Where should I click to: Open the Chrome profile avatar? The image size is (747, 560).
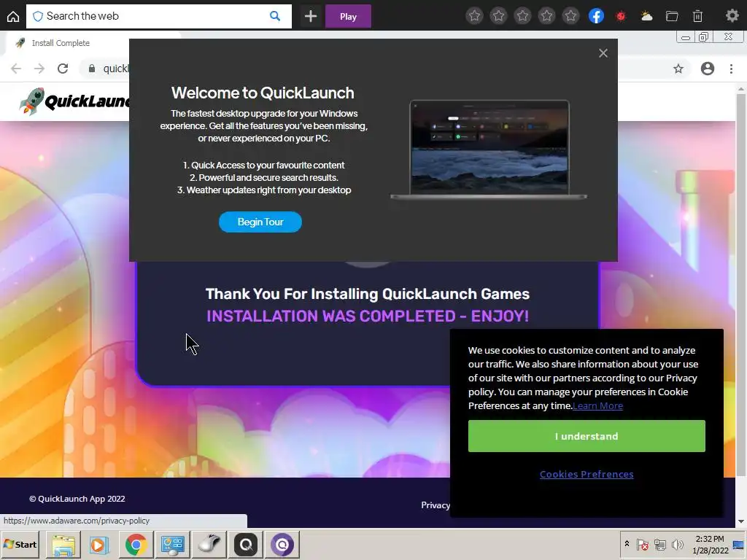pos(708,69)
